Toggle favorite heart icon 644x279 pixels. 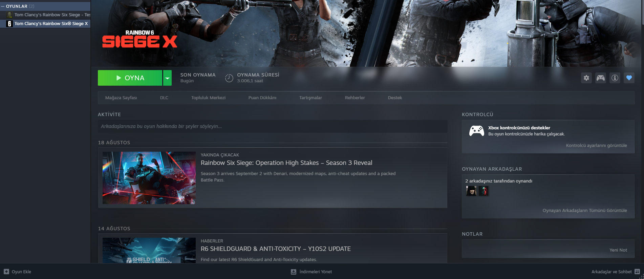[629, 78]
